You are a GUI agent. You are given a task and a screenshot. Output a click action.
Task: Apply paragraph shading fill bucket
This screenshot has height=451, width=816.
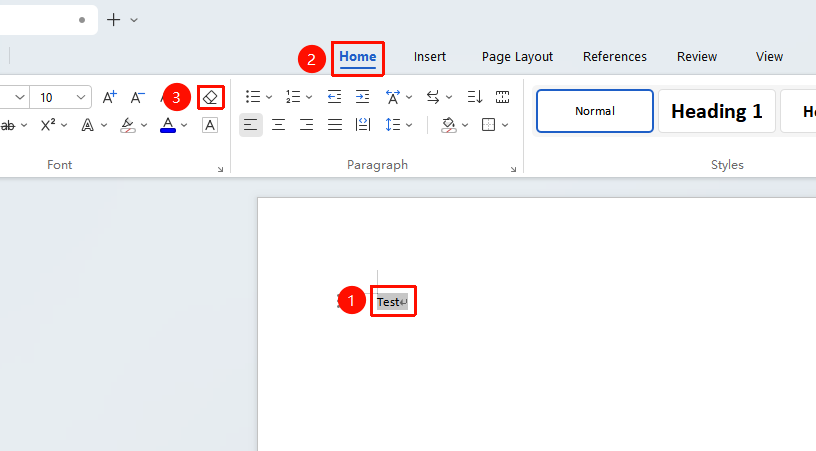pos(449,125)
